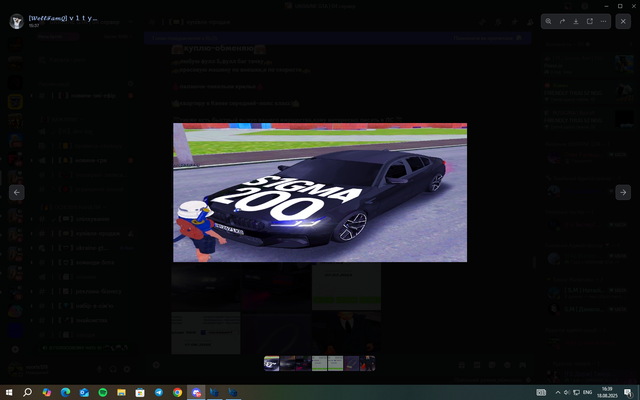Download the image with the download icon
The width and height of the screenshot is (640, 400).
coord(576,21)
